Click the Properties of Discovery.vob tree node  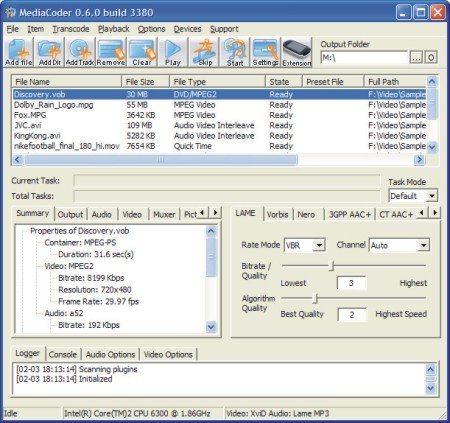coord(79,231)
